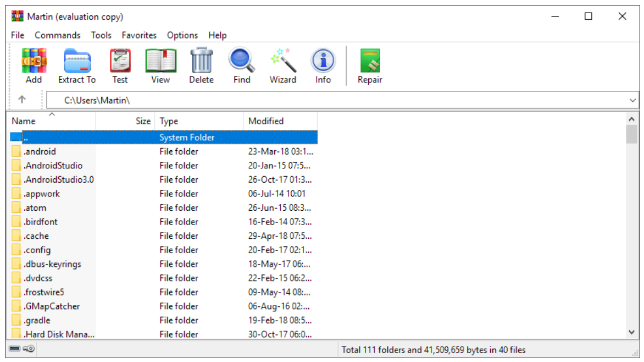
Task: Select the .AndroidStudio3.0 folder name
Action: [x=59, y=179]
